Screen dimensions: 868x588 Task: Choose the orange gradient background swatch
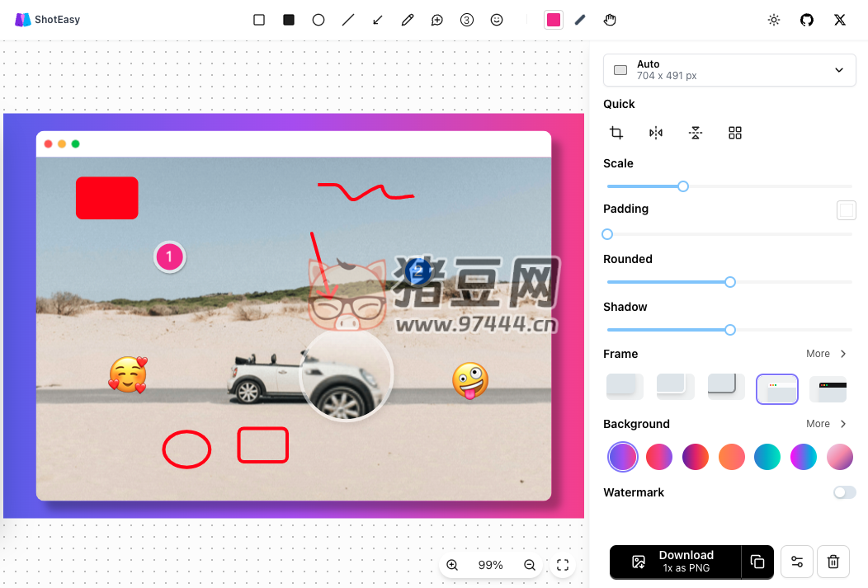coord(732,456)
